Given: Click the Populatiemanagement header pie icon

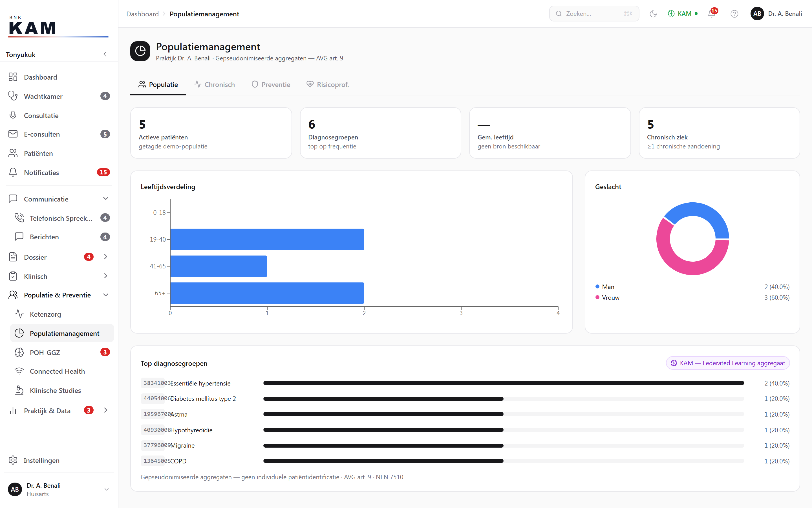Looking at the screenshot, I should click(x=140, y=51).
